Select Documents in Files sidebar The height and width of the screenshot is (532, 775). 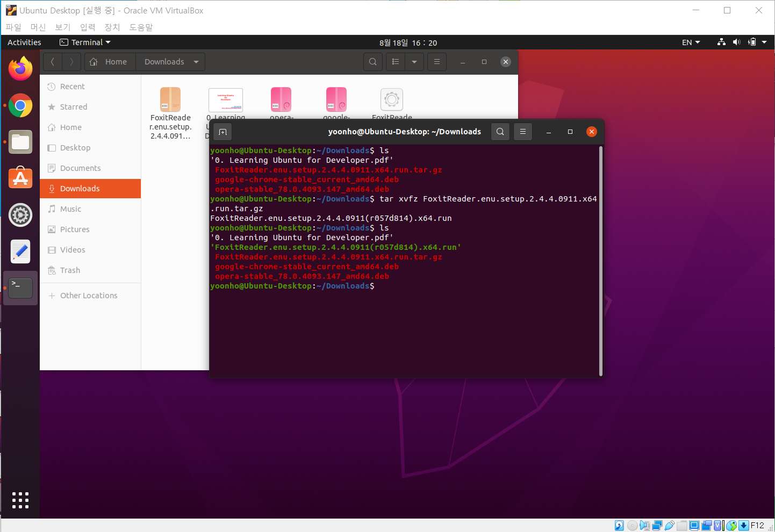(x=90, y=168)
